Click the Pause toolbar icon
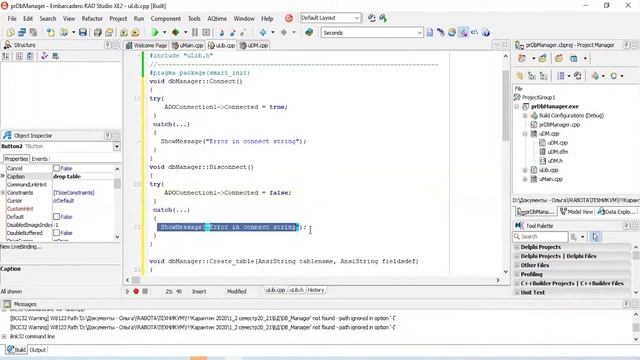Image resolution: width=640 pixels, height=360 pixels. tap(195, 32)
